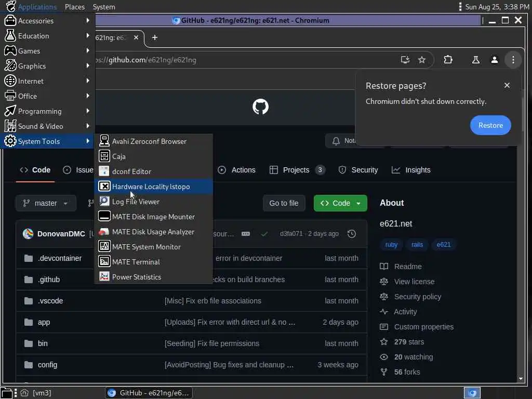Expand the Graphics submenu

tap(47, 66)
